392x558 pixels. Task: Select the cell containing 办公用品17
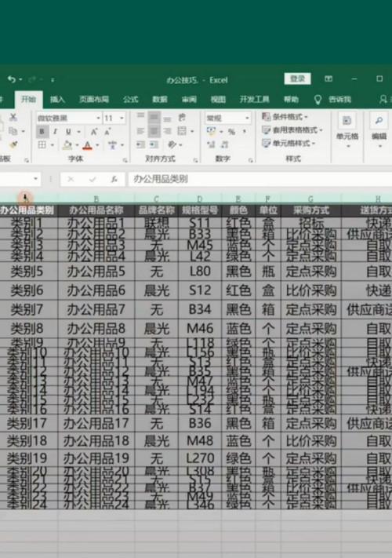[96, 423]
